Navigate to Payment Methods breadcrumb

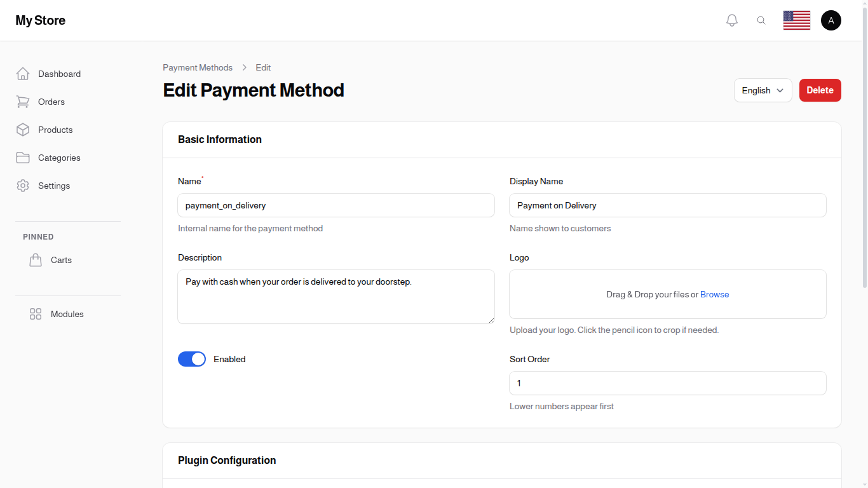coord(198,67)
